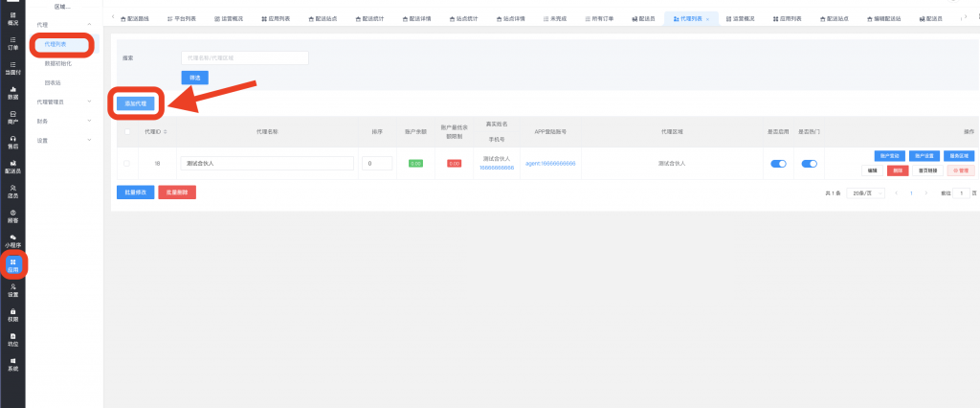Click the 系统 (System) sidebar icon
Screen dimensions: 980x408
click(x=12, y=364)
